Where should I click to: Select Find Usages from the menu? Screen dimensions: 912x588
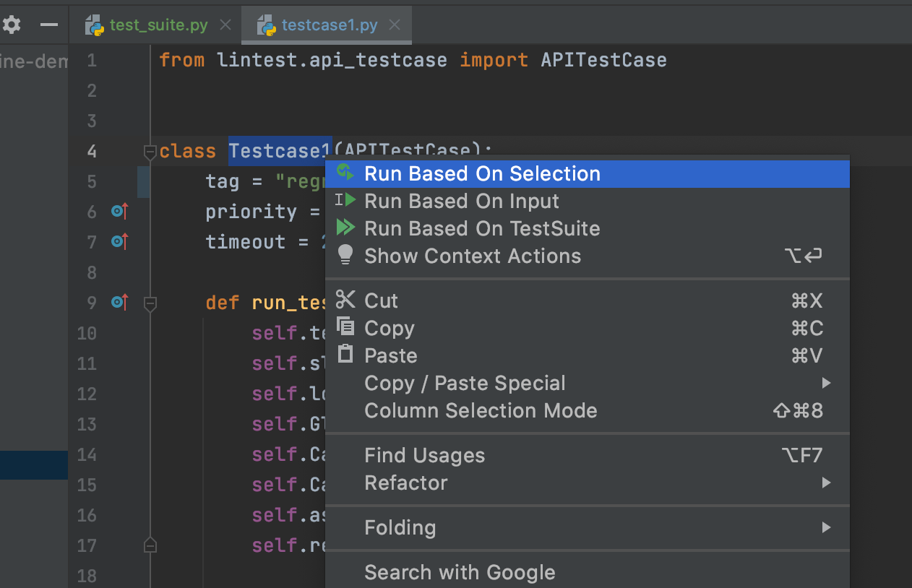424,455
